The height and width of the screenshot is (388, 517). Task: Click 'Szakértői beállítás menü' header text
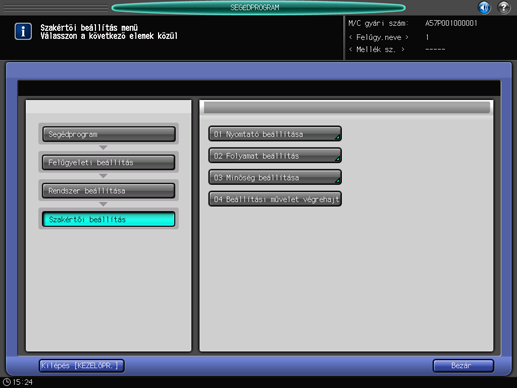[89, 28]
